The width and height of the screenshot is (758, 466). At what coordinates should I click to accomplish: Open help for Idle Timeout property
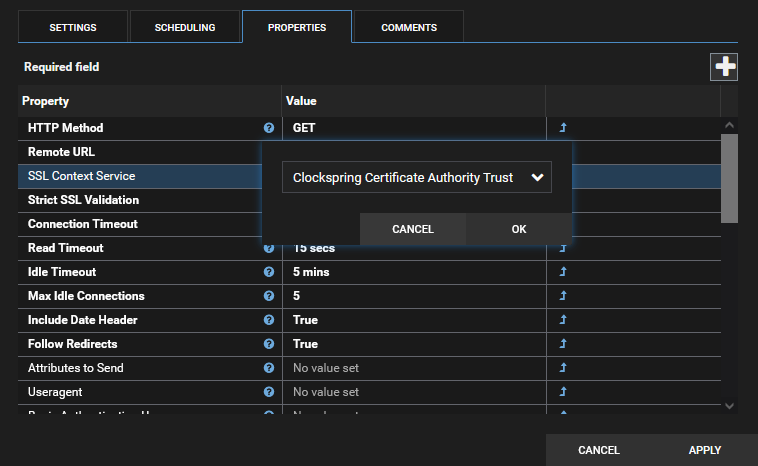pyautogui.click(x=269, y=272)
